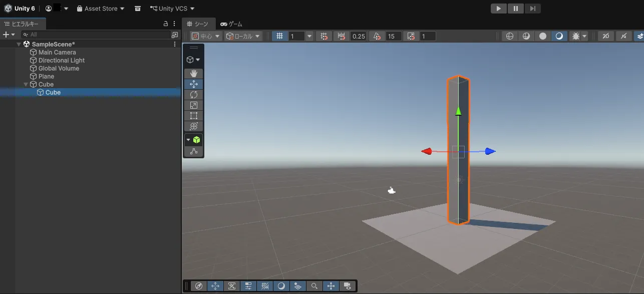
Task: Open the local rotation handle dropdown
Action: [x=243, y=36]
